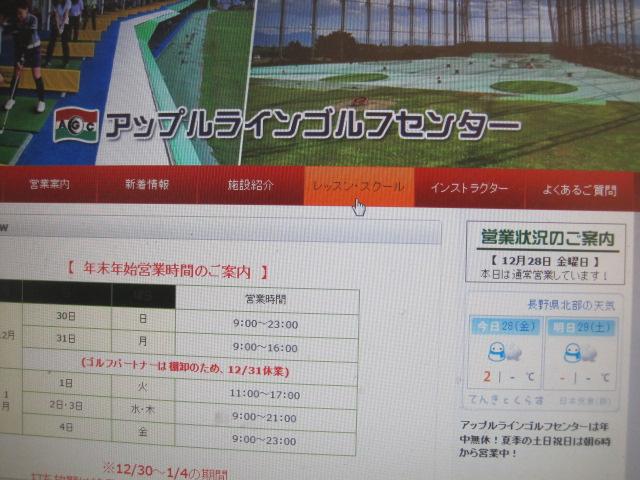This screenshot has height=480, width=640.
Task: Click 11:00～17:00 hours cell
Action: (265, 395)
